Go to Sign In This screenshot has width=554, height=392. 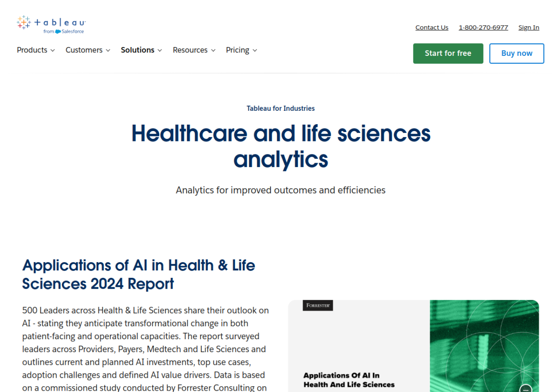click(529, 28)
